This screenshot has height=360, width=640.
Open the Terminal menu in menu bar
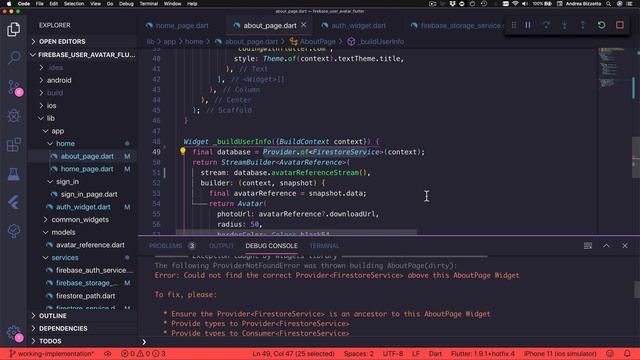pyautogui.click(x=149, y=4)
